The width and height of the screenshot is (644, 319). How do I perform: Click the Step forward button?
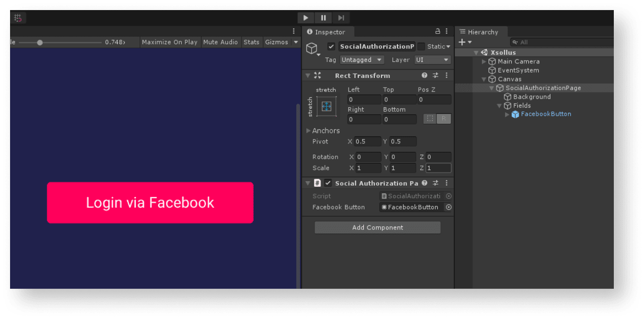[x=341, y=18]
